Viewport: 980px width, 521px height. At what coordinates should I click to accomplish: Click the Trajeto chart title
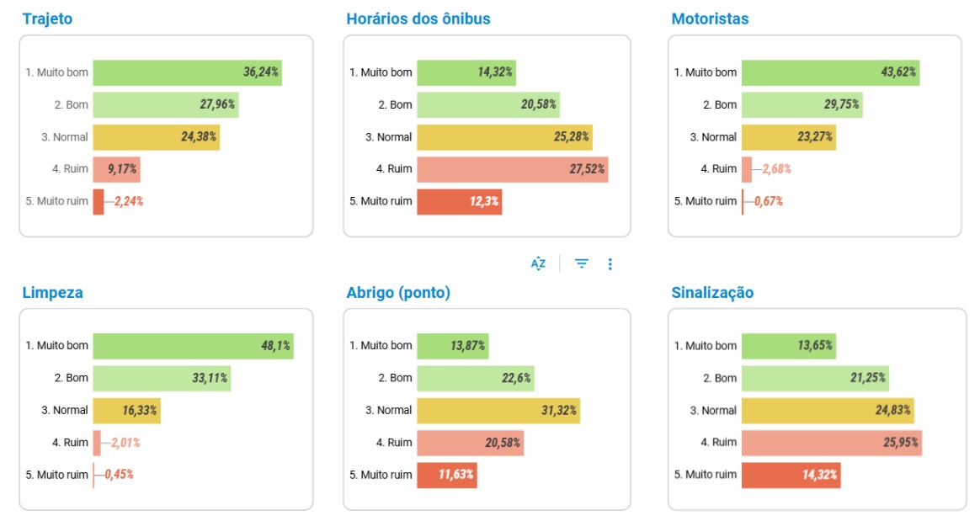point(47,19)
